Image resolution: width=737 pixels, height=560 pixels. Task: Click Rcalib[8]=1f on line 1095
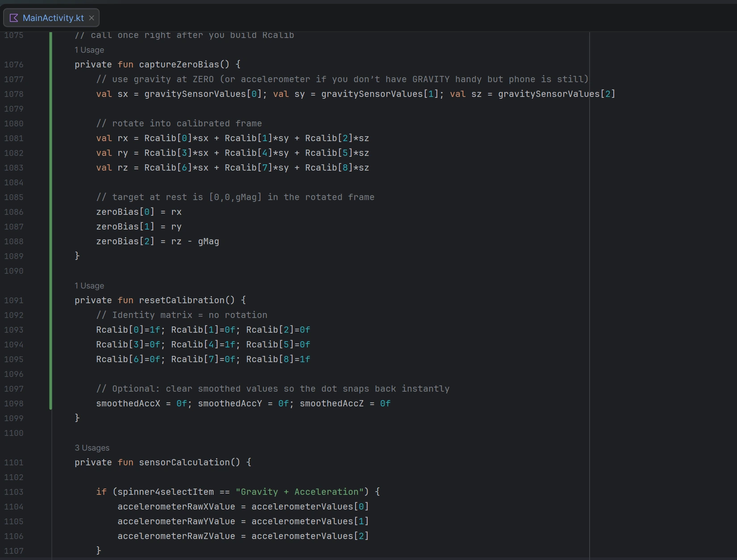point(278,359)
